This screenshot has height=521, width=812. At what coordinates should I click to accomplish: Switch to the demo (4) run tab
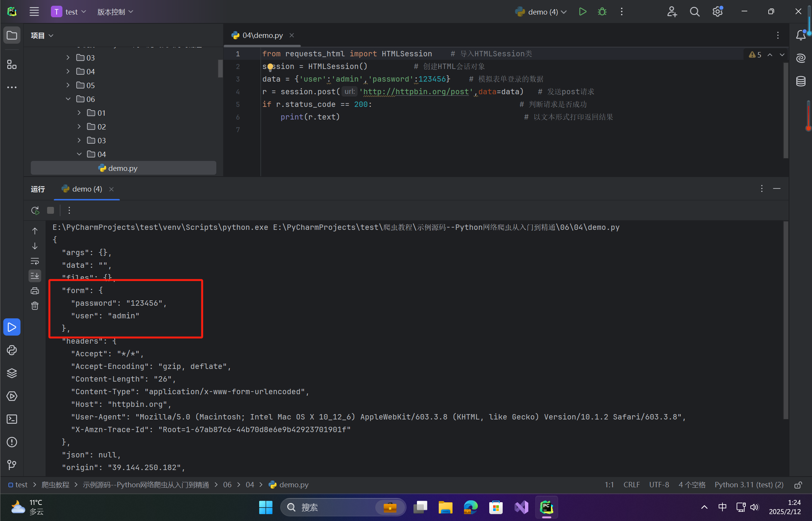(x=86, y=189)
